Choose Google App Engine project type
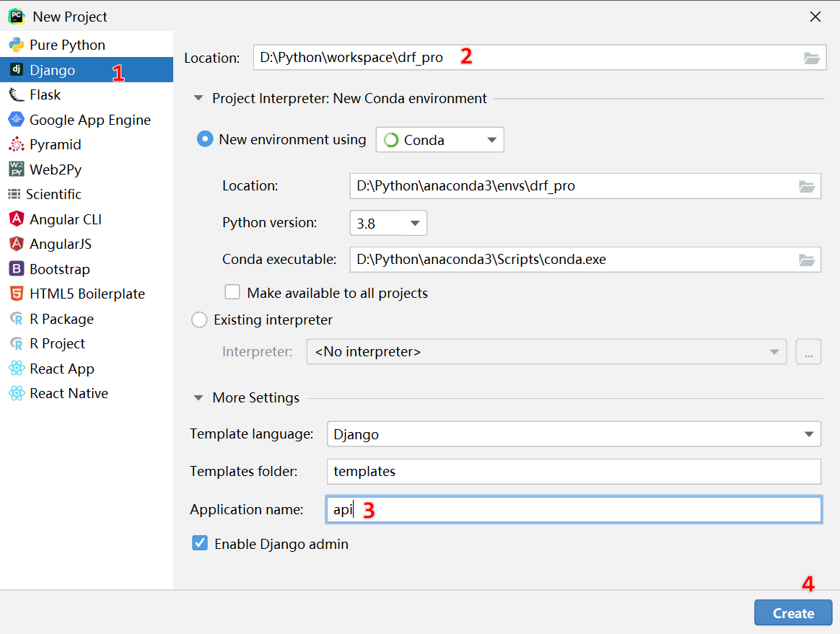Image resolution: width=840 pixels, height=634 pixels. point(90,120)
